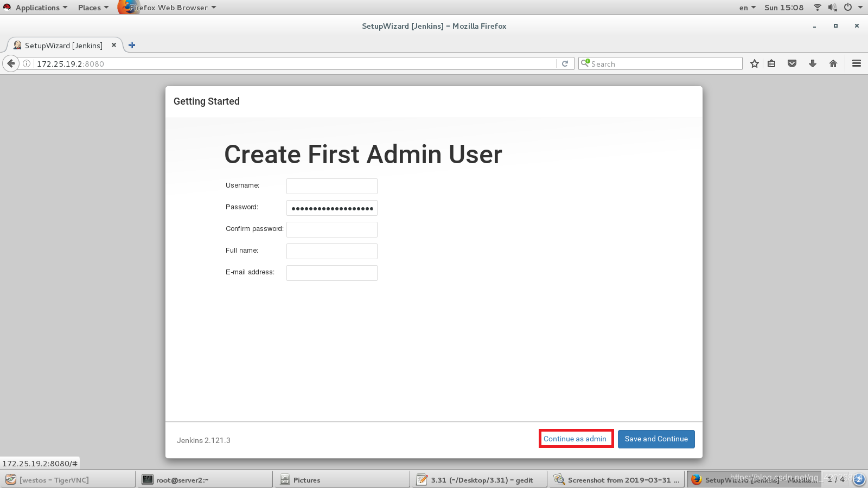Show bookmarks list icon
Viewport: 868px width, 488px height.
pos(771,63)
